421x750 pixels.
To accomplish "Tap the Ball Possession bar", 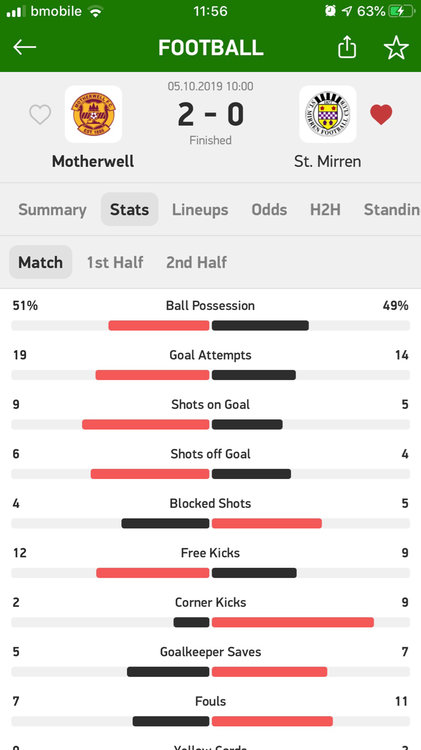I will click(210, 326).
